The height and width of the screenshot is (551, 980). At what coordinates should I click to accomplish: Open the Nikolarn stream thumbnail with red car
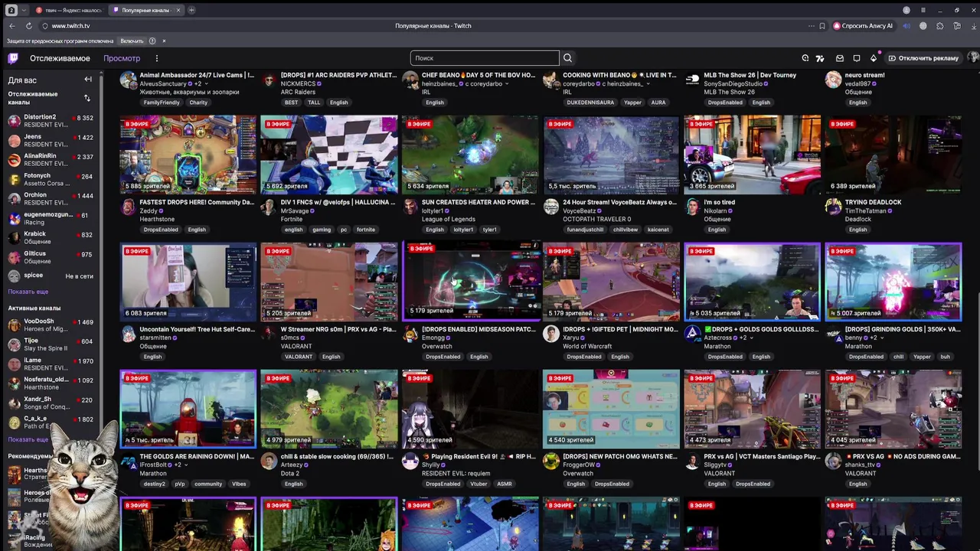click(752, 155)
